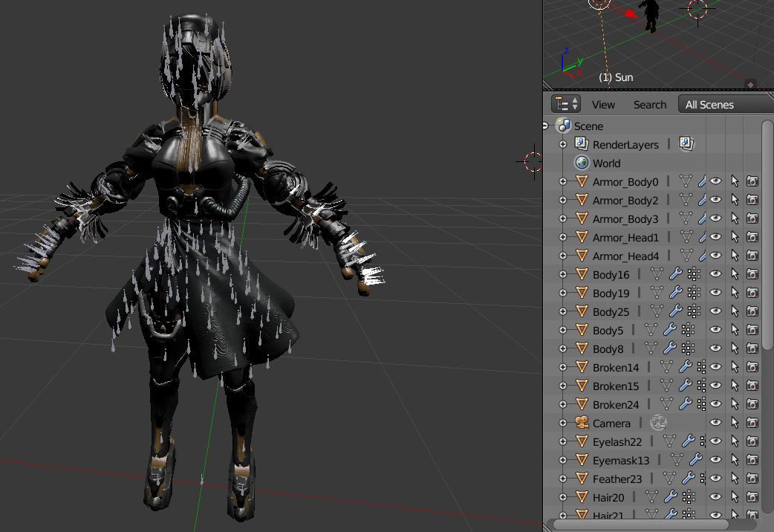The width and height of the screenshot is (774, 532).
Task: Click the mesh data icon of Armor_Body2
Action: 685,200
